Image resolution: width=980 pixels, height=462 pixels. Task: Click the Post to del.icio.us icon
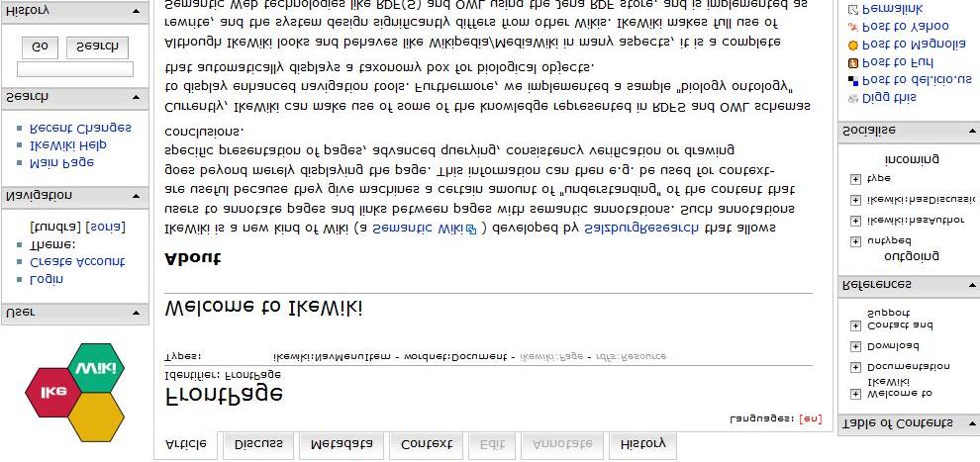(x=853, y=80)
